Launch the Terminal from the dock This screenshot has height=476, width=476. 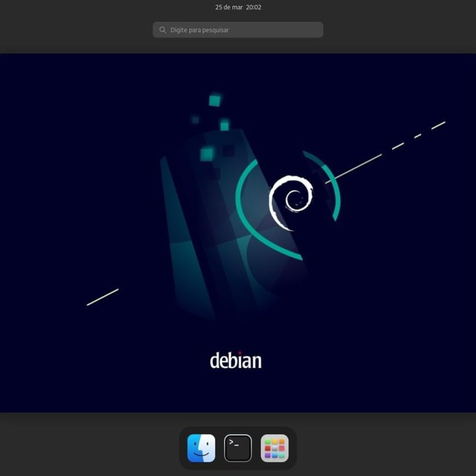tap(238, 448)
